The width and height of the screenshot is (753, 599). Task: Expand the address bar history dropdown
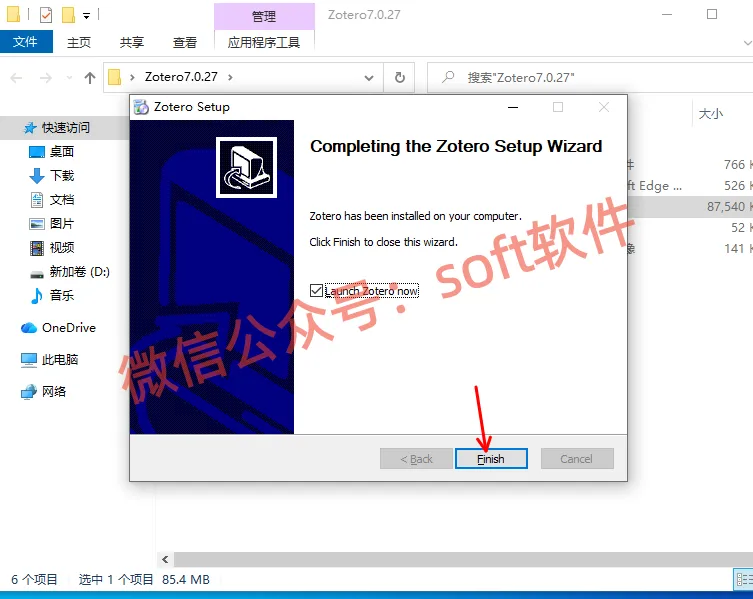369,77
